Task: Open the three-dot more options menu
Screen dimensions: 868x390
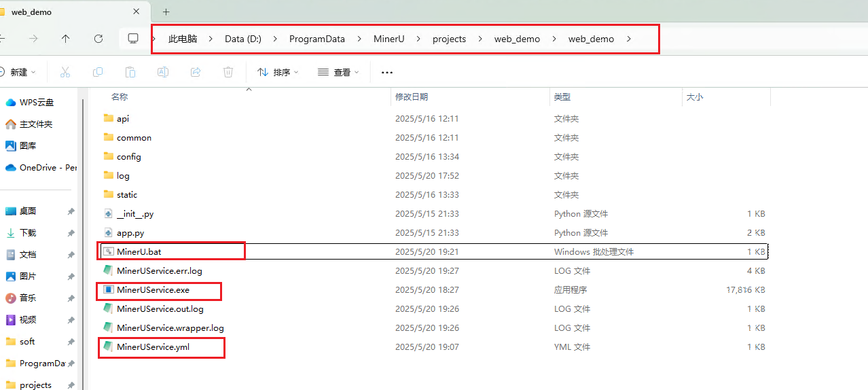Action: [x=387, y=72]
